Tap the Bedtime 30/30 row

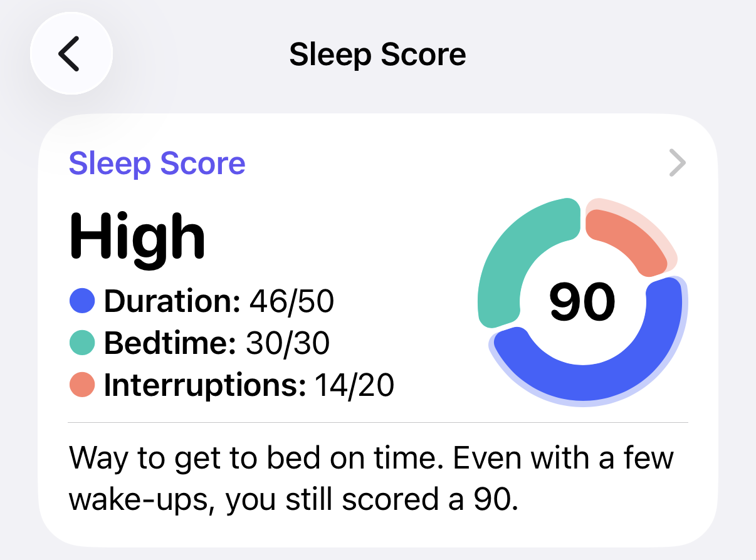216,343
